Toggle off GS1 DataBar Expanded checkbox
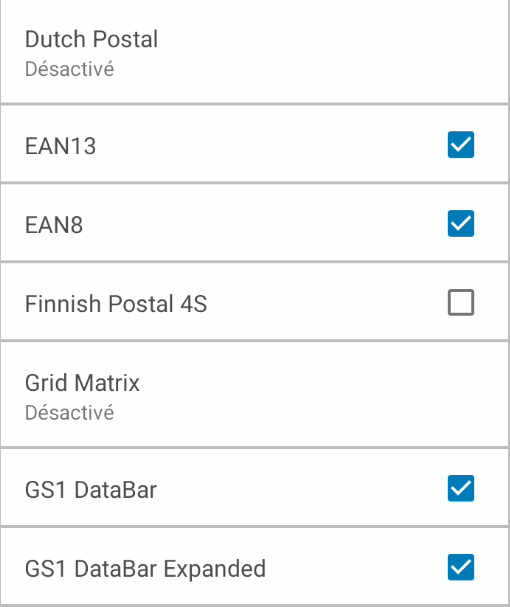The image size is (510, 607). click(x=461, y=568)
